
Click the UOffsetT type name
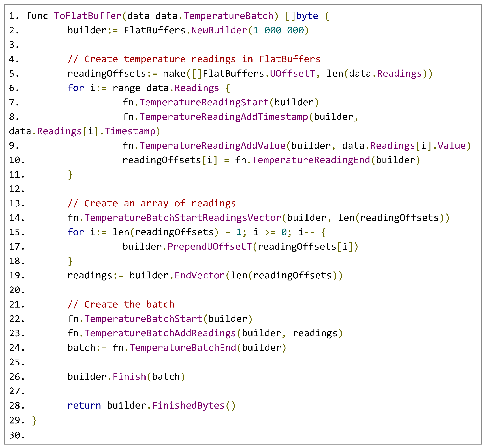[x=292, y=74]
